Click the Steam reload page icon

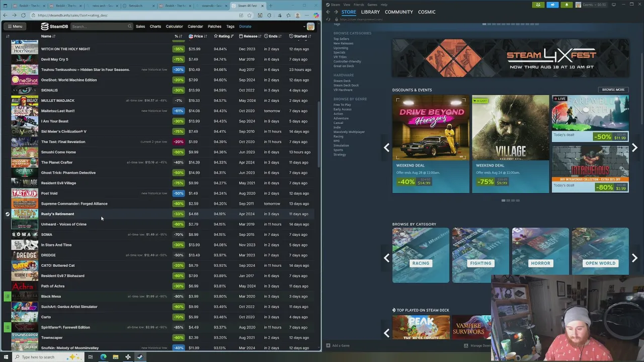coord(329,19)
